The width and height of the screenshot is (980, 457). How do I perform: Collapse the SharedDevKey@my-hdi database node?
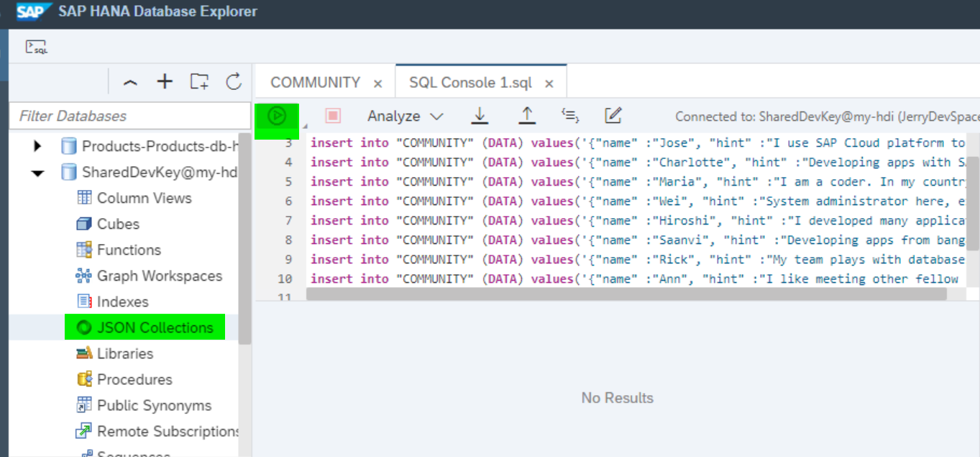coord(37,173)
